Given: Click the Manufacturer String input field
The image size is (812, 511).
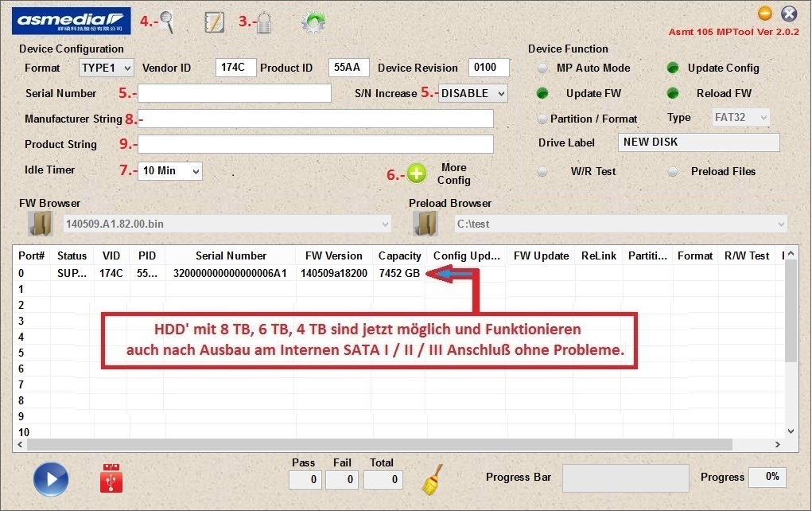Looking at the screenshot, I should 316,119.
